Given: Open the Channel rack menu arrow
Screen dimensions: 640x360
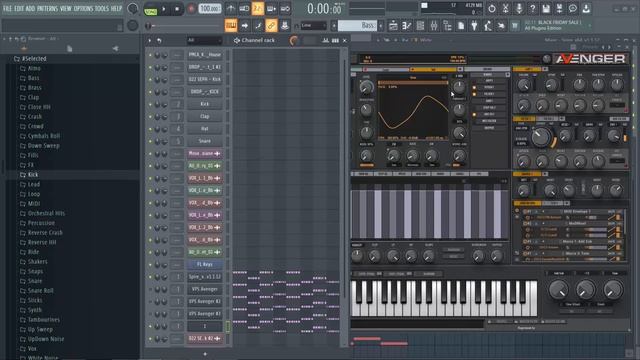Looking at the screenshot, I should tap(149, 40).
